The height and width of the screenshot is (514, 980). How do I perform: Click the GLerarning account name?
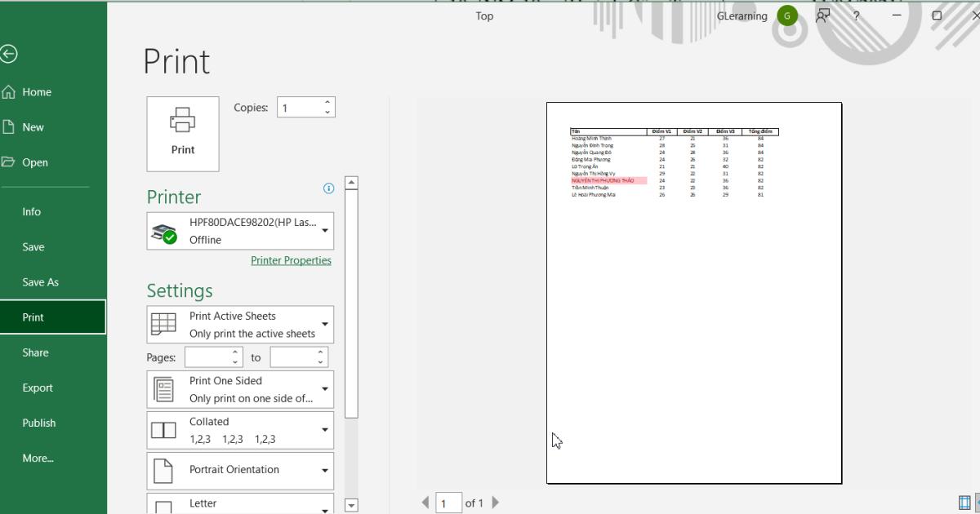coord(742,16)
